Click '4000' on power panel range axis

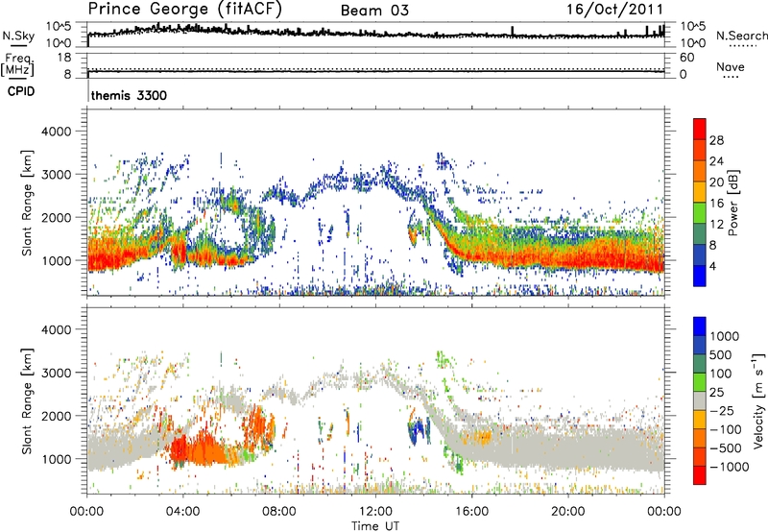pyautogui.click(x=56, y=132)
